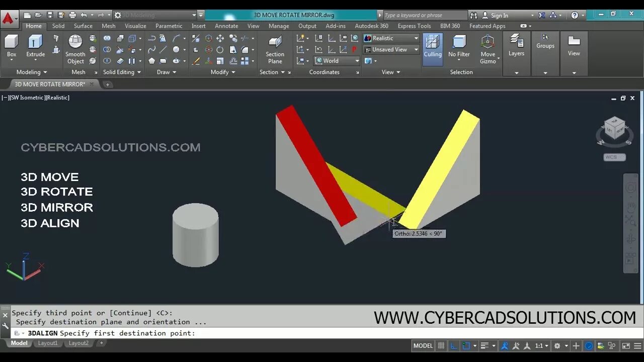
Task: Click the Save icon in Quick Access
Action: click(x=50, y=15)
